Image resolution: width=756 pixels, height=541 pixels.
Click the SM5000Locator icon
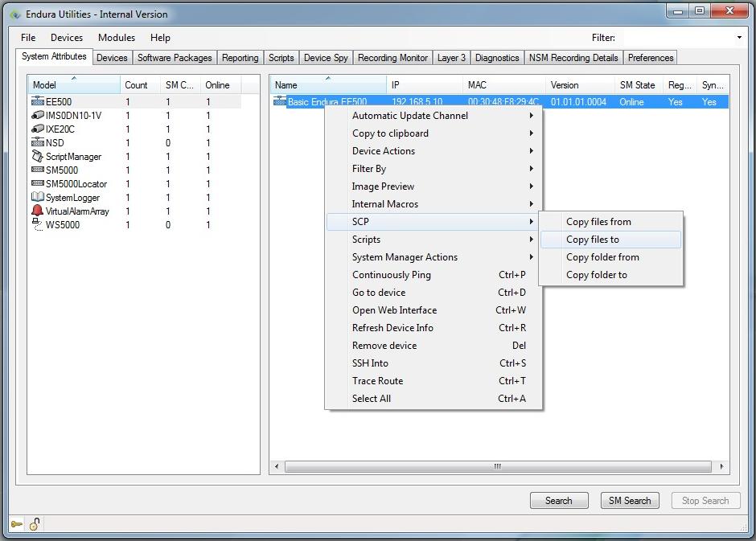point(38,183)
